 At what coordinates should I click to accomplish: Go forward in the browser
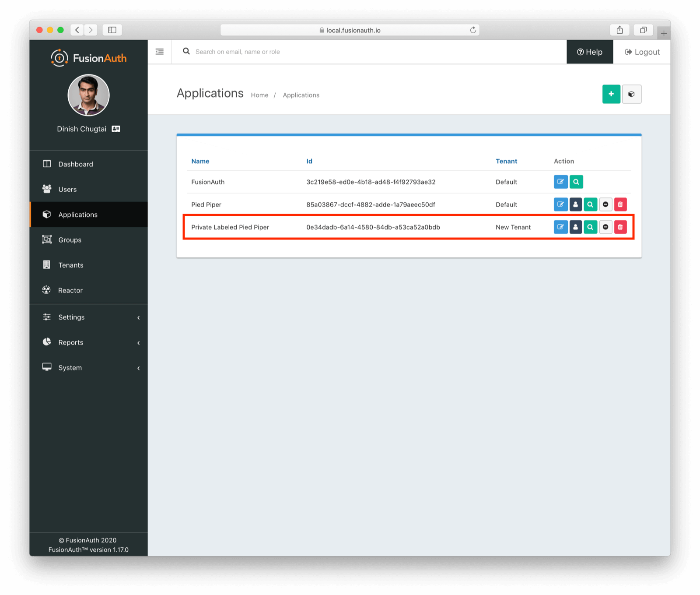point(91,30)
